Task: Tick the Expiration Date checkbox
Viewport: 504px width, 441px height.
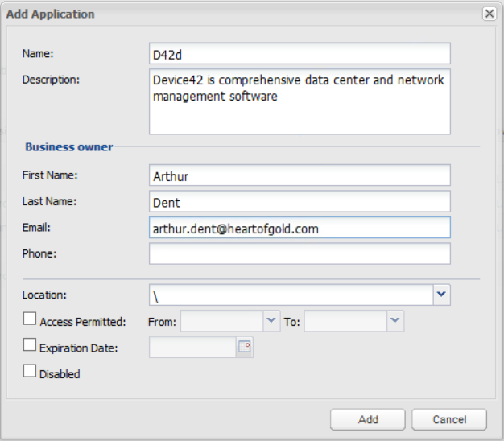Action: [30, 344]
